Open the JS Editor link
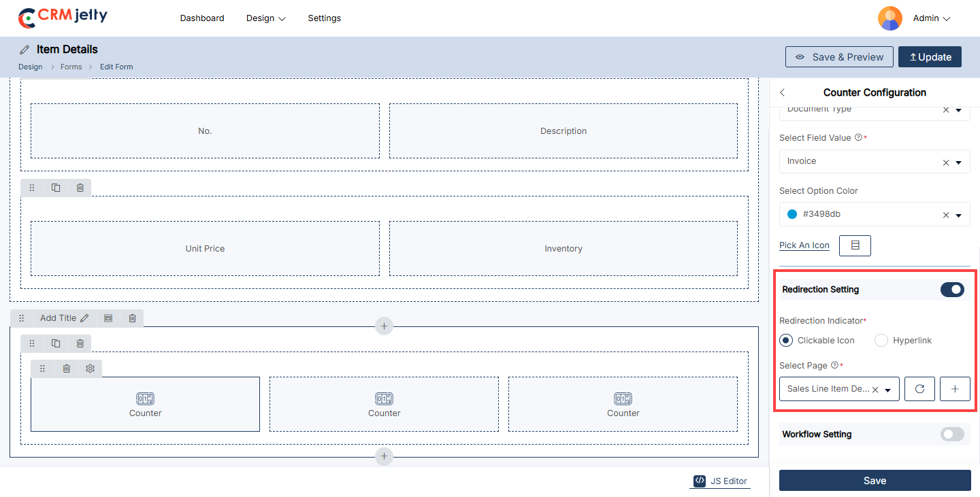 tap(721, 481)
